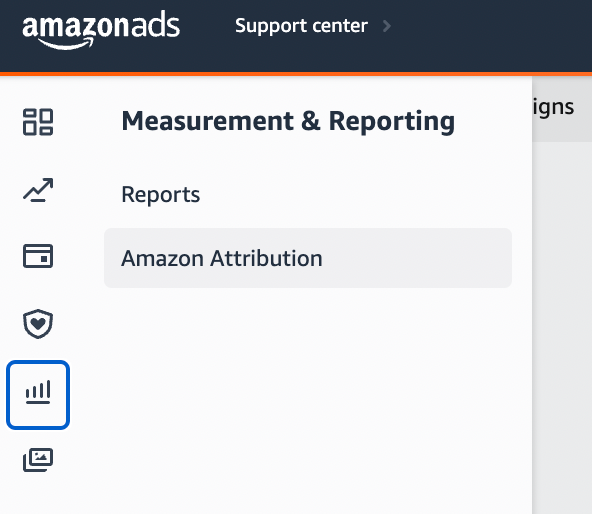Select the bar chart Measurement icon
Screen dimensions: 592x514
click(x=38, y=395)
